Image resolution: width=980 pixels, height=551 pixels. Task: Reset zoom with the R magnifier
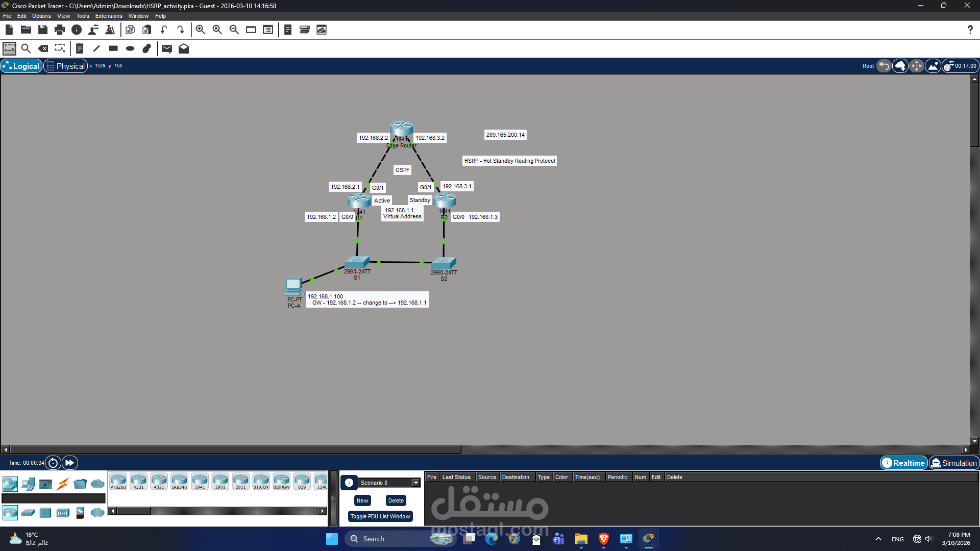(x=217, y=30)
